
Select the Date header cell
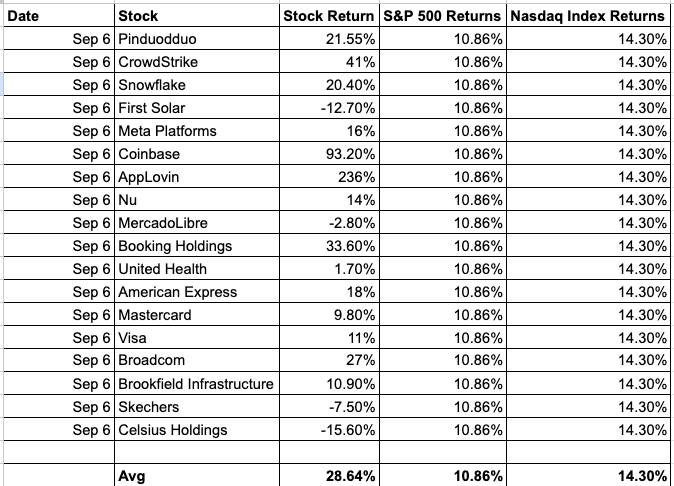[x=59, y=15]
